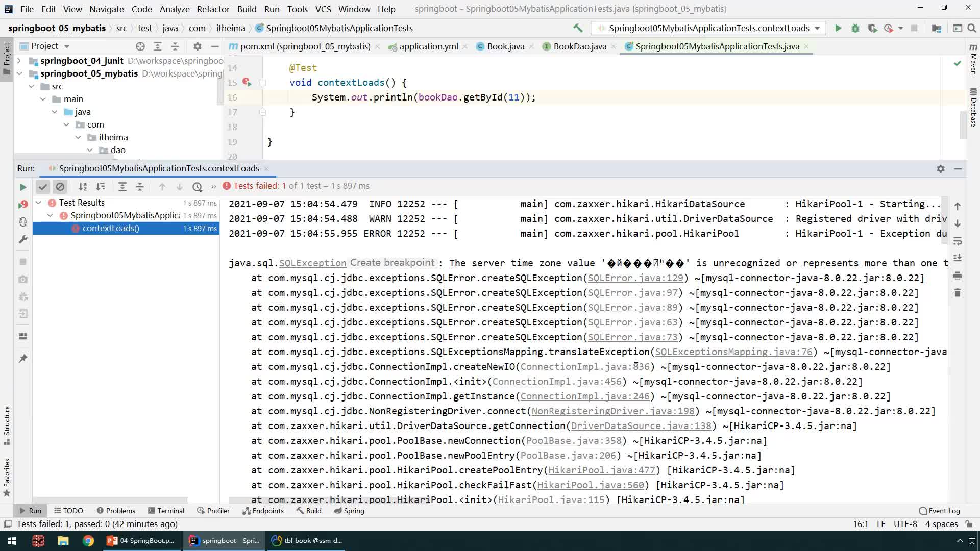Open the Windows Start menu
This screenshot has height=551, width=980.
[12, 540]
